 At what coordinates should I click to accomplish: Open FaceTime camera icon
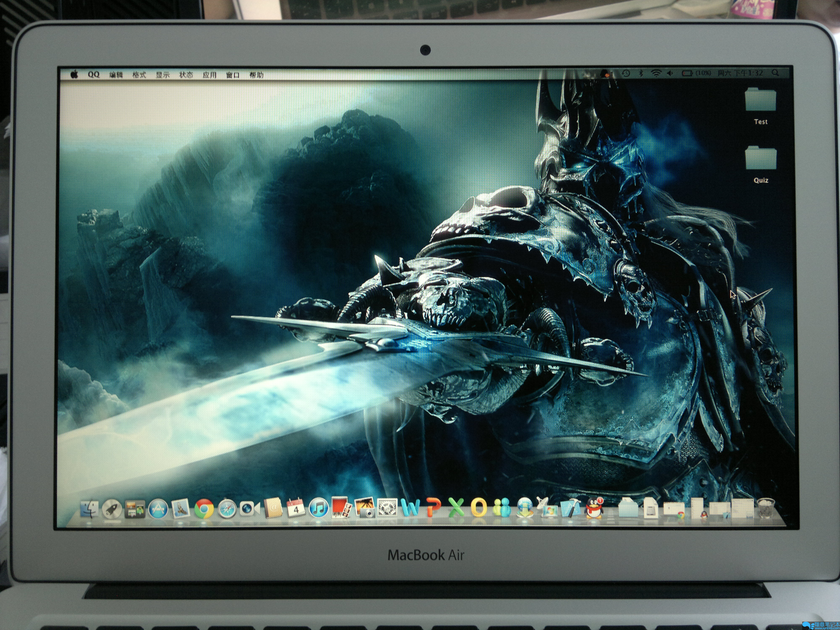click(x=249, y=508)
